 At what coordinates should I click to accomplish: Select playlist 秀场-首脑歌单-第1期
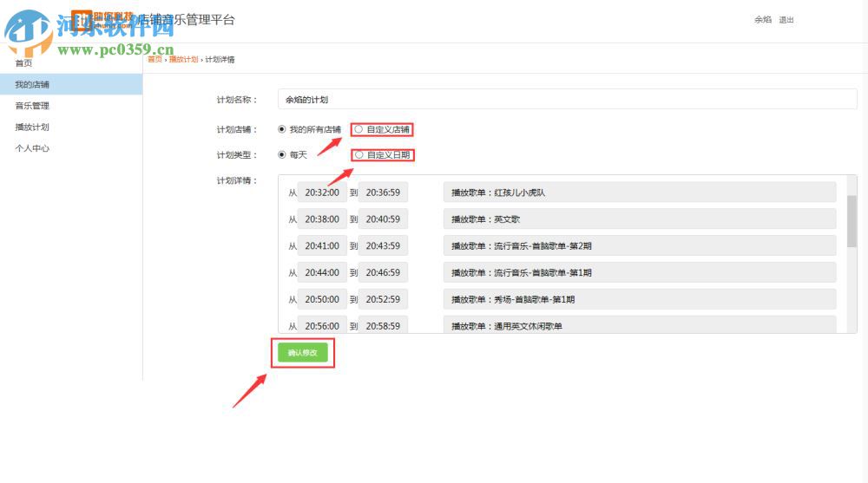[640, 299]
